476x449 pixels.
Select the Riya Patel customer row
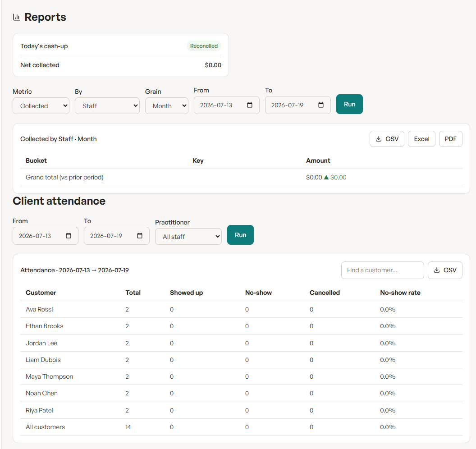pyautogui.click(x=241, y=410)
